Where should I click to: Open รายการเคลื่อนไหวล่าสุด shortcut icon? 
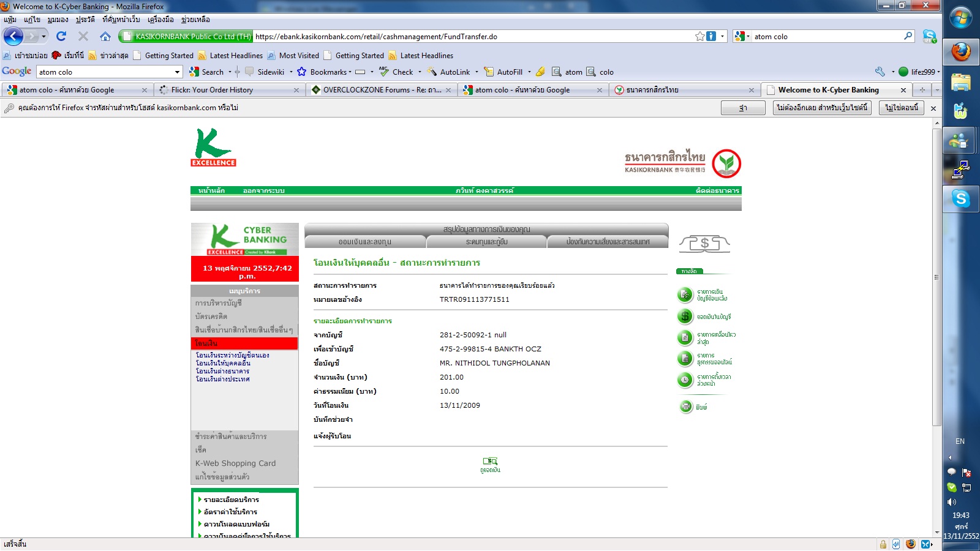point(685,337)
